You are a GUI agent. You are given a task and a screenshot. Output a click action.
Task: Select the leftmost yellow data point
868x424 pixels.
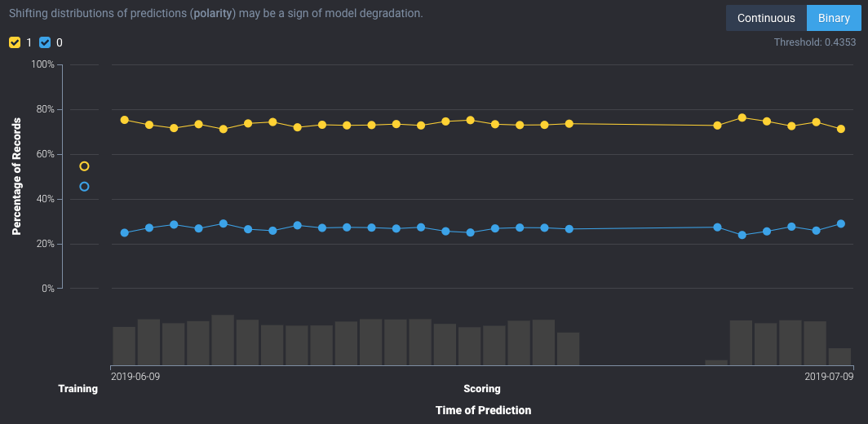coord(125,120)
